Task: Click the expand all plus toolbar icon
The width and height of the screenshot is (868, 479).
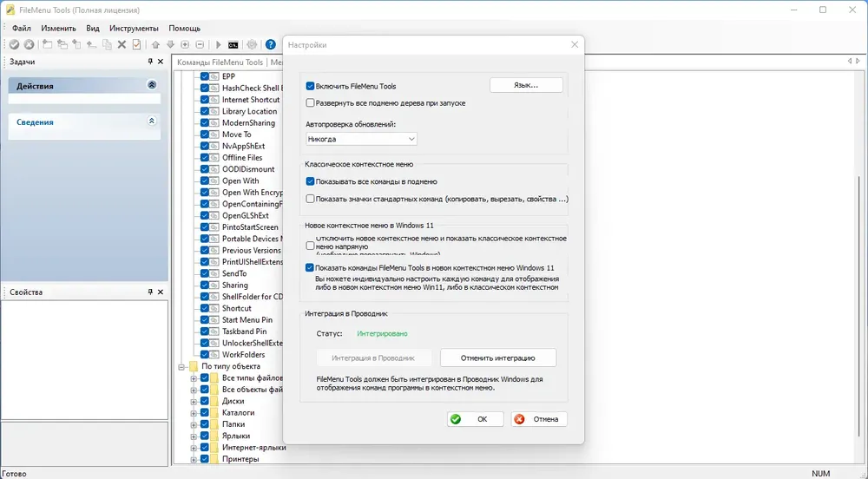Action: pyautogui.click(x=186, y=45)
